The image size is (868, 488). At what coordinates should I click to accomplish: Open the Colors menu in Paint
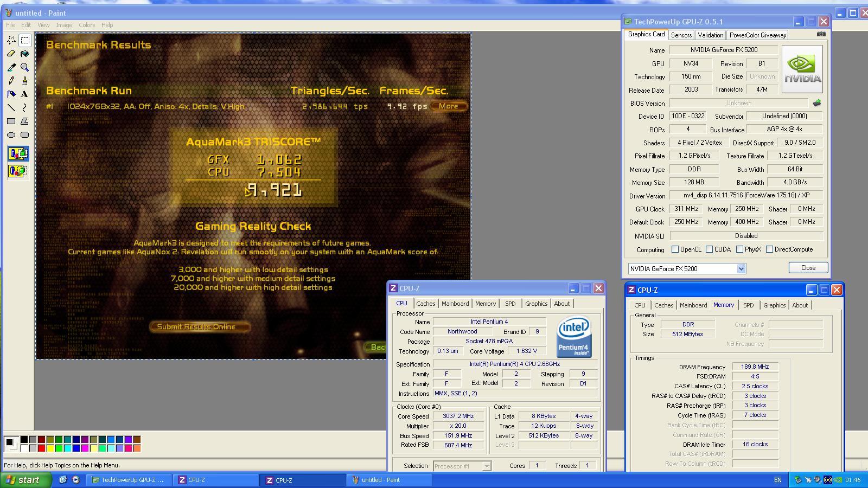coord(87,25)
